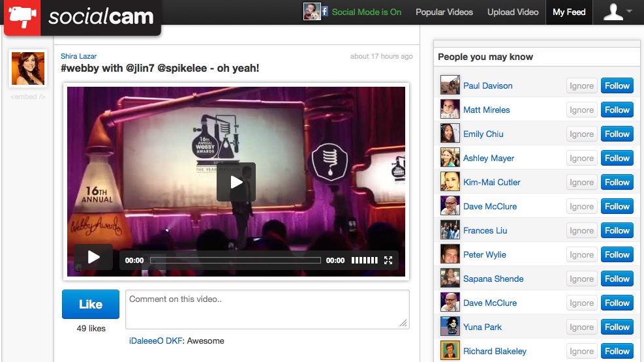644x362 pixels.
Task: Click the comment input field
Action: coord(268,309)
